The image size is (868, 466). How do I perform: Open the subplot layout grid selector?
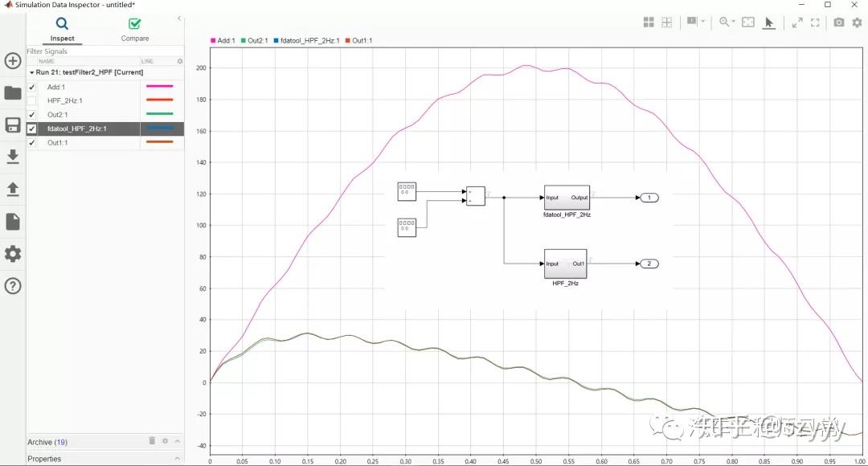pyautogui.click(x=649, y=22)
